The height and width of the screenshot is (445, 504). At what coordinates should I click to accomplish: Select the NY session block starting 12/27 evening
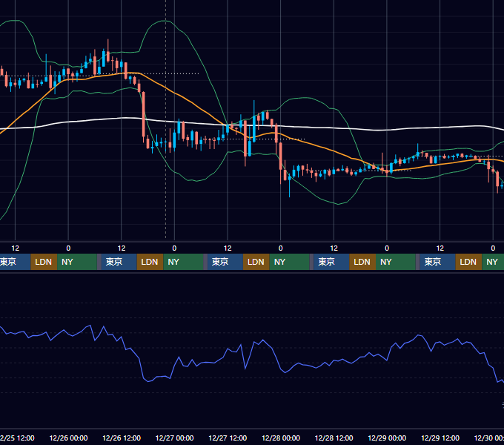tap(289, 262)
